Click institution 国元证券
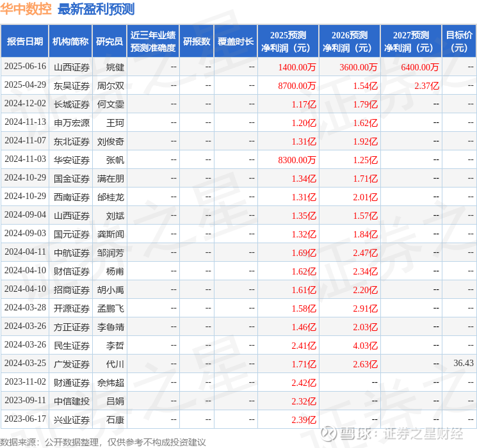Viewport: 477px width, 448px height. click(x=72, y=234)
